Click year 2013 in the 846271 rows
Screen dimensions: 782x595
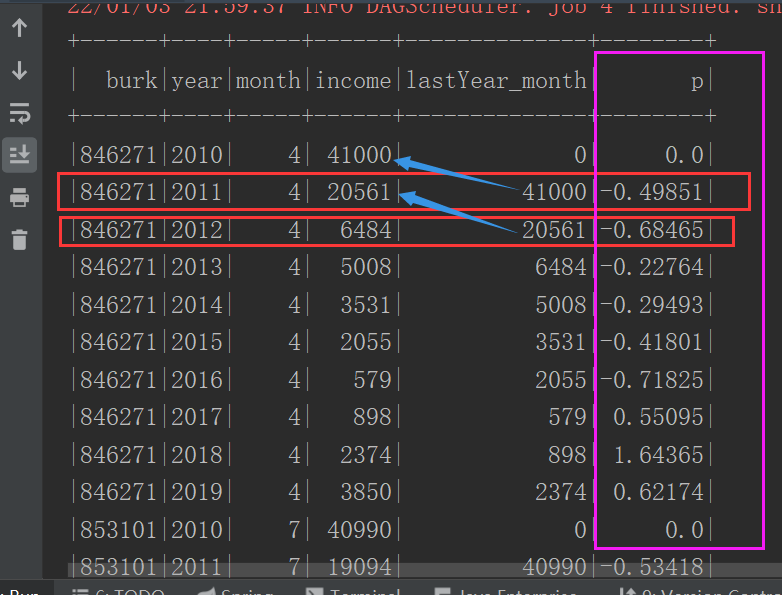(x=196, y=267)
